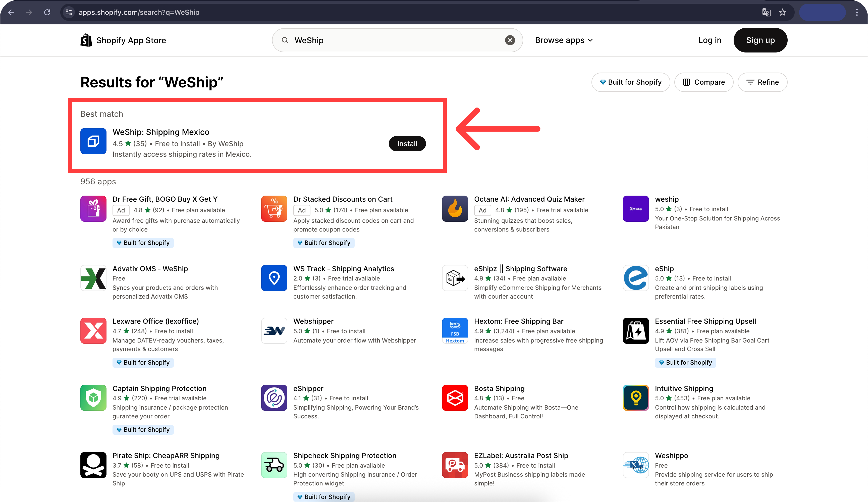Open the Refine filter options
The image size is (868, 502).
tap(762, 82)
